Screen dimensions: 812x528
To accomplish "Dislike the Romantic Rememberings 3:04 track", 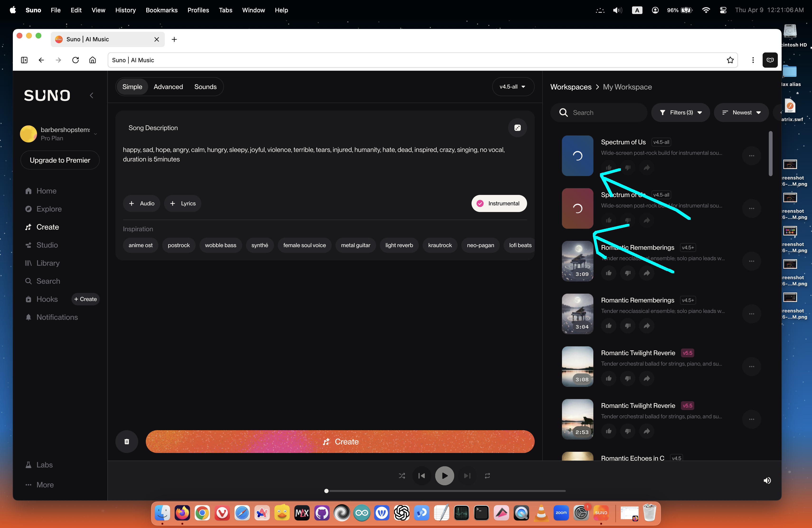I will point(628,326).
